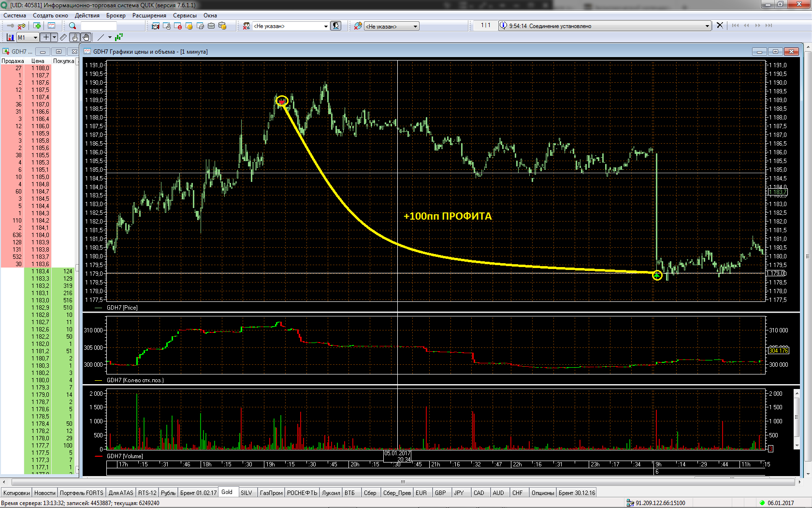Click the black X clear messages icon
This screenshot has height=508, width=812.
pyautogui.click(x=720, y=25)
